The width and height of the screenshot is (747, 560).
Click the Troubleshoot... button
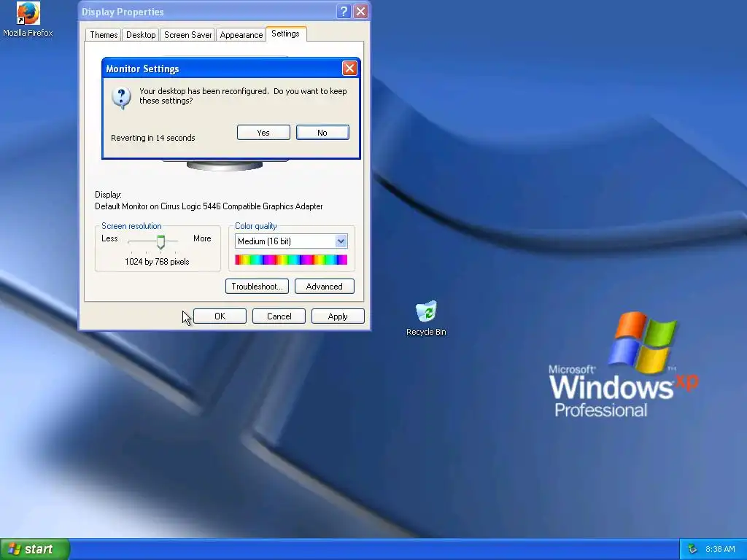tap(257, 286)
